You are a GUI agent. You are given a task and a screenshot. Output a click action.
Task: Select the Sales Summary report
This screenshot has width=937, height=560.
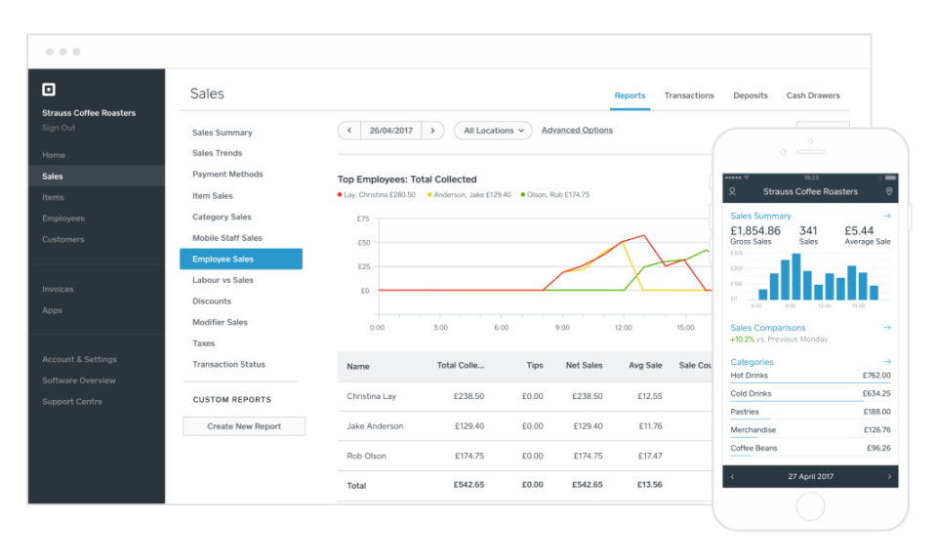[x=223, y=133]
